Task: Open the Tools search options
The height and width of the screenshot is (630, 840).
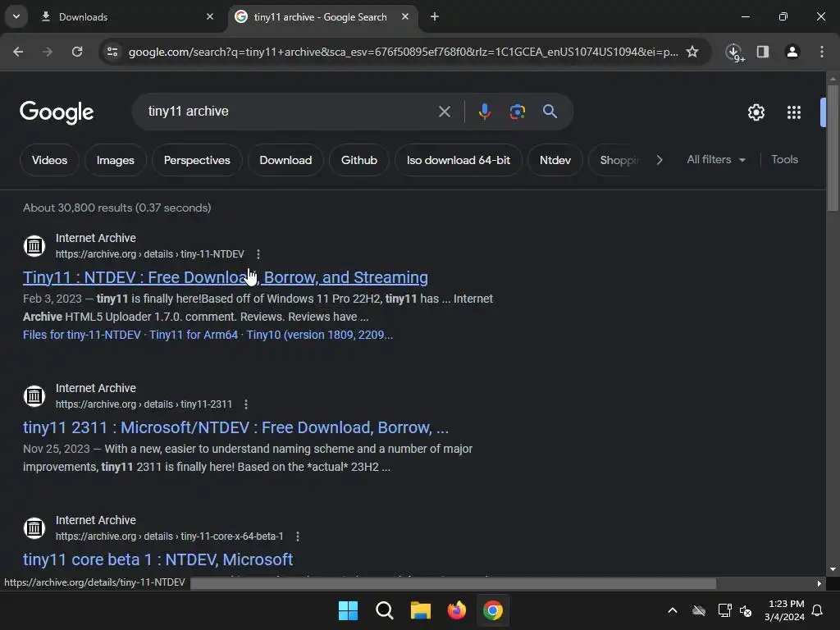Action: [784, 160]
